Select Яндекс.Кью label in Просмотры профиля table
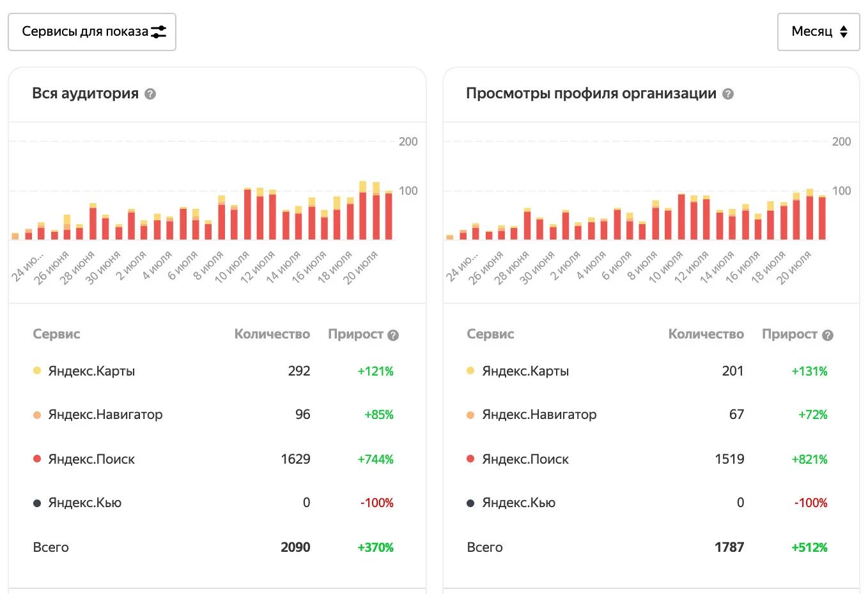The image size is (868, 594). 519,503
